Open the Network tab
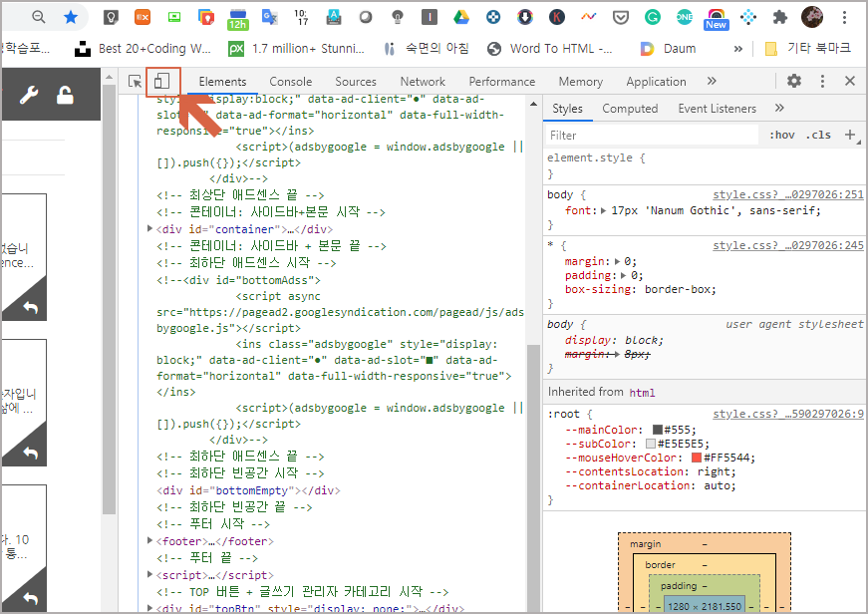Image resolution: width=868 pixels, height=614 pixels. 423,82
